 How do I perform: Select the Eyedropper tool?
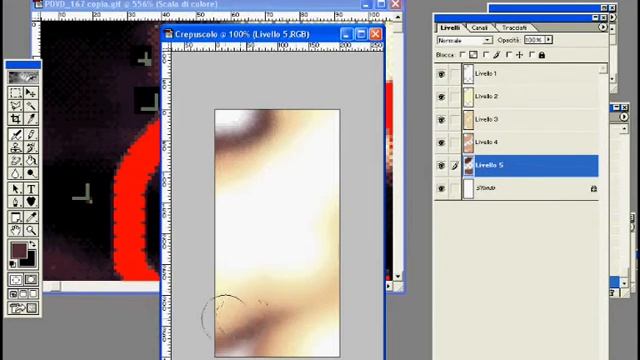pyautogui.click(x=31, y=217)
